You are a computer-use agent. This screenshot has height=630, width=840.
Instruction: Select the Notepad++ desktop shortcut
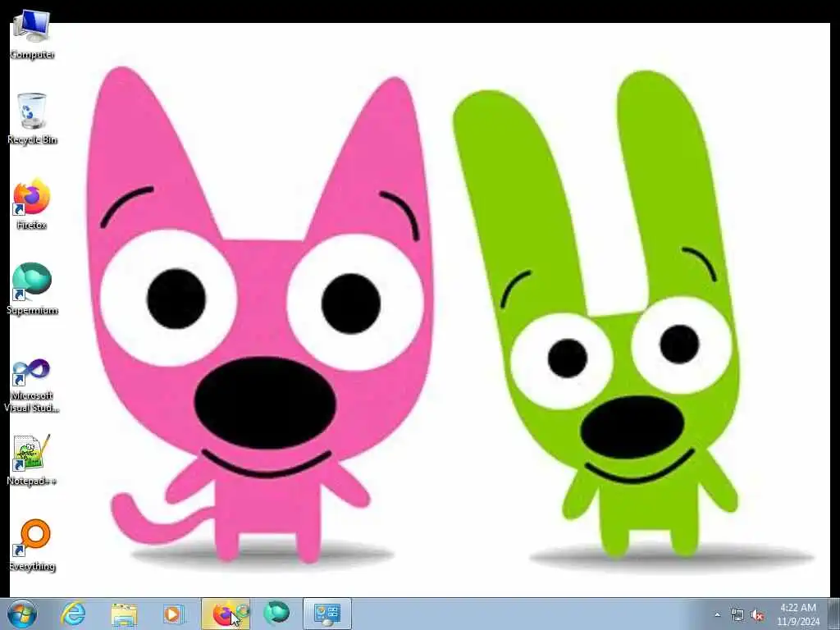(x=32, y=459)
